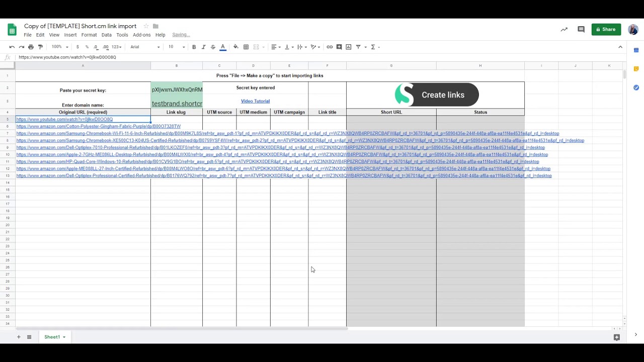
Task: Open Tasks in the side panel
Action: [x=636, y=87]
